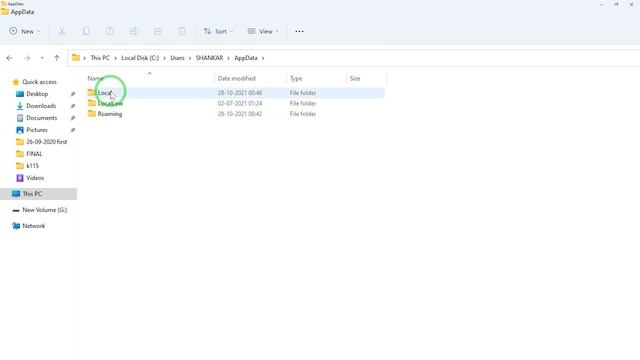Open Videos in the sidebar
Screen dimensions: 640x360
point(35,178)
